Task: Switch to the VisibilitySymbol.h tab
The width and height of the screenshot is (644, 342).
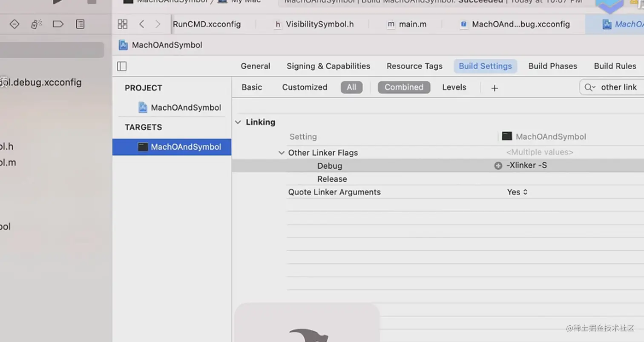Action: pyautogui.click(x=314, y=24)
